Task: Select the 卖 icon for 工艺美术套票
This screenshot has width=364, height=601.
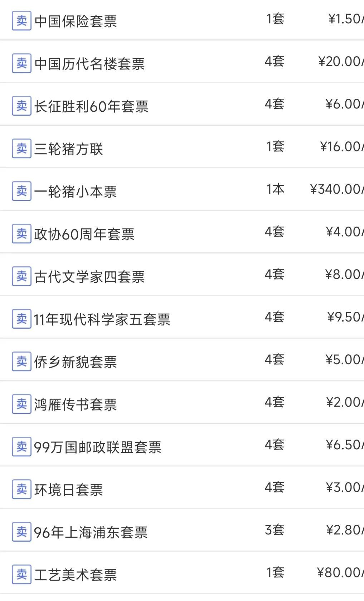Action: 21,575
